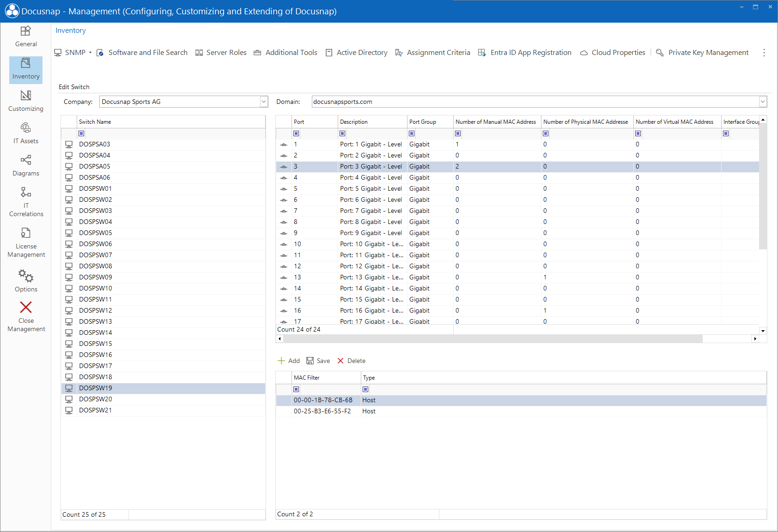Image resolution: width=778 pixels, height=532 pixels.
Task: Expand the SNMP dropdown arrow
Action: [90, 53]
